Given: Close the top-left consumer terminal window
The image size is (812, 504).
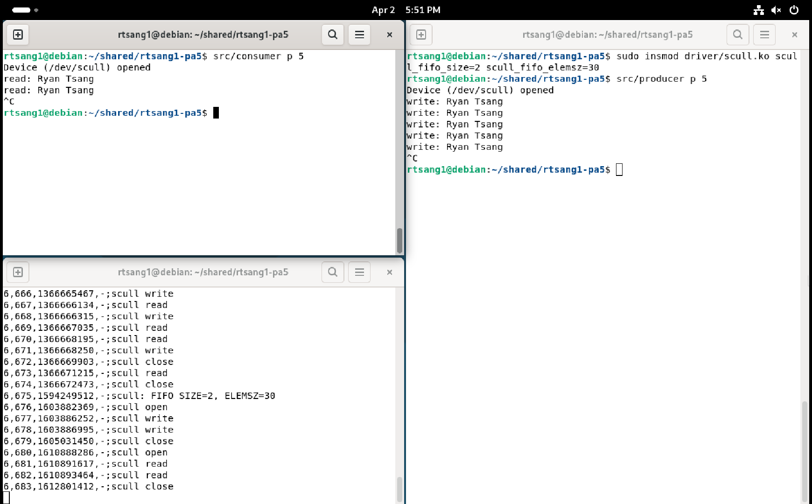Looking at the screenshot, I should (389, 35).
